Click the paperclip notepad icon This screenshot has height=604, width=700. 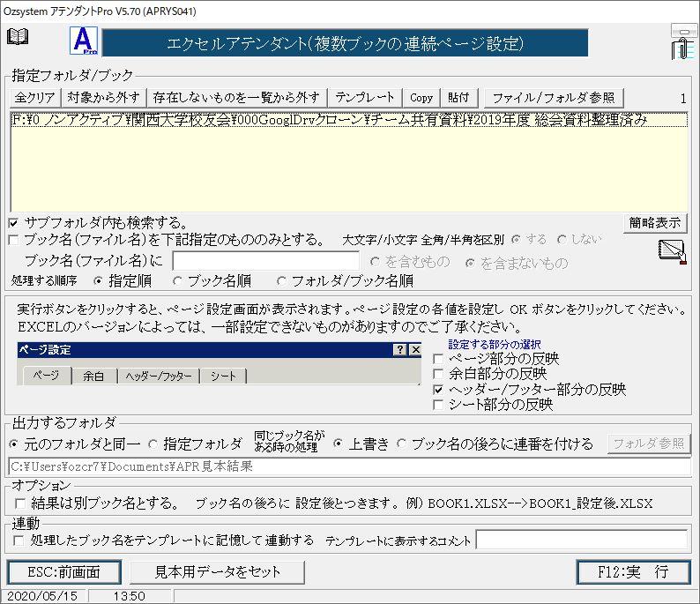[683, 48]
